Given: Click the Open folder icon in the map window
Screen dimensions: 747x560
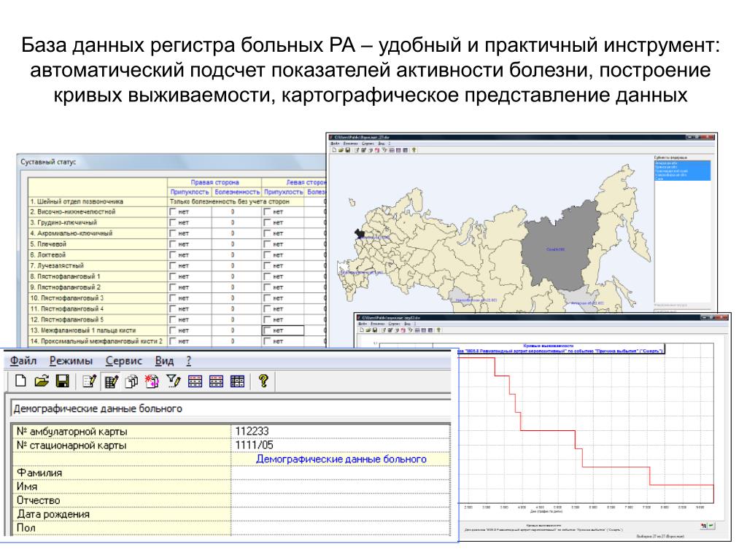Looking at the screenshot, I should [341, 150].
